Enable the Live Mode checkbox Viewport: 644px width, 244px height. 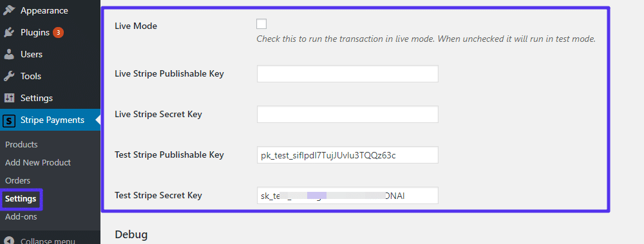261,24
